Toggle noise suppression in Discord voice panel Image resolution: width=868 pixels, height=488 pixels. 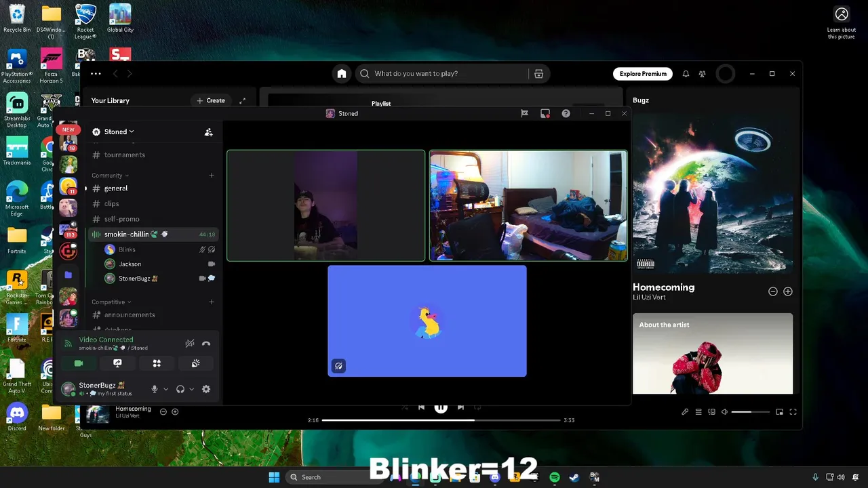pyautogui.click(x=190, y=344)
